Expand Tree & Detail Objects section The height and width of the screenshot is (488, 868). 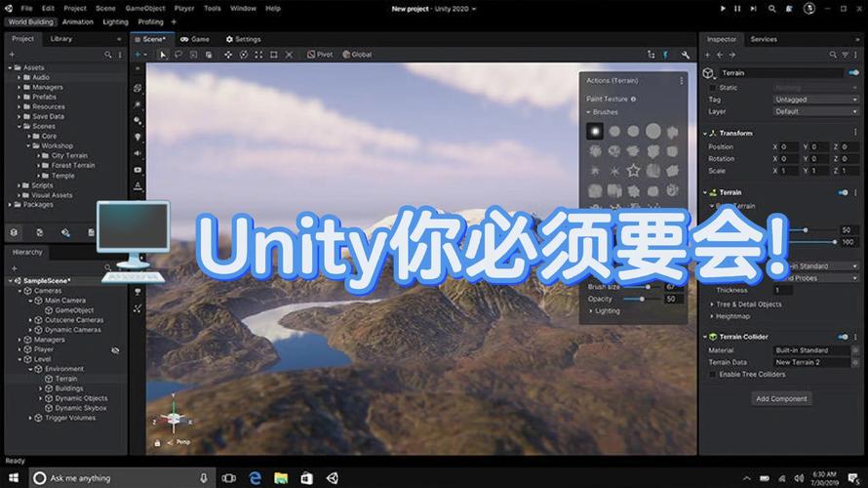(712, 305)
